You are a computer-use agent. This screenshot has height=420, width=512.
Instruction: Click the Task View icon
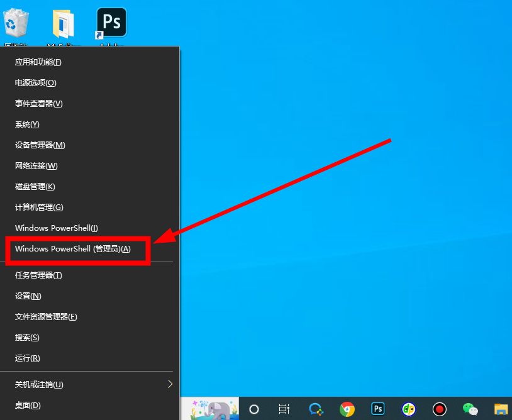point(284,409)
